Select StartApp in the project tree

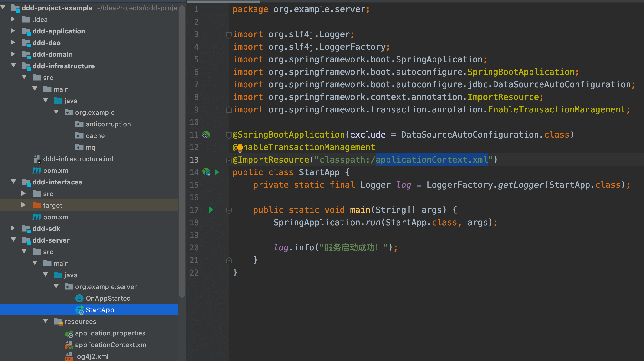89,310
